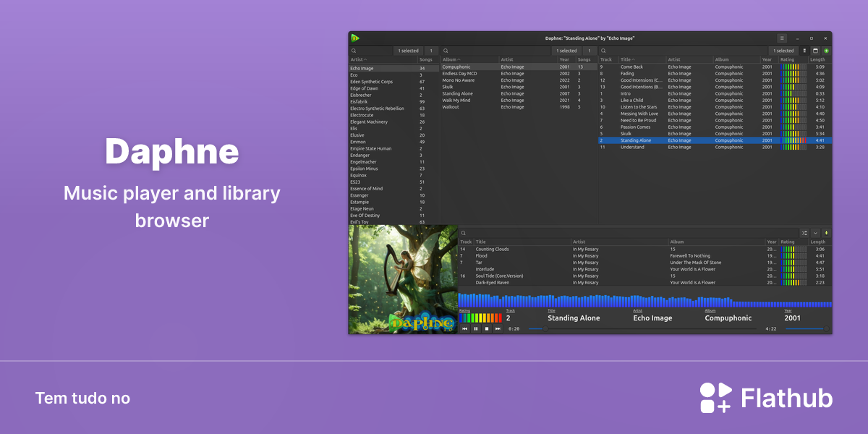Select album 'Mono No Aware'
The width and height of the screenshot is (868, 434).
point(519,80)
